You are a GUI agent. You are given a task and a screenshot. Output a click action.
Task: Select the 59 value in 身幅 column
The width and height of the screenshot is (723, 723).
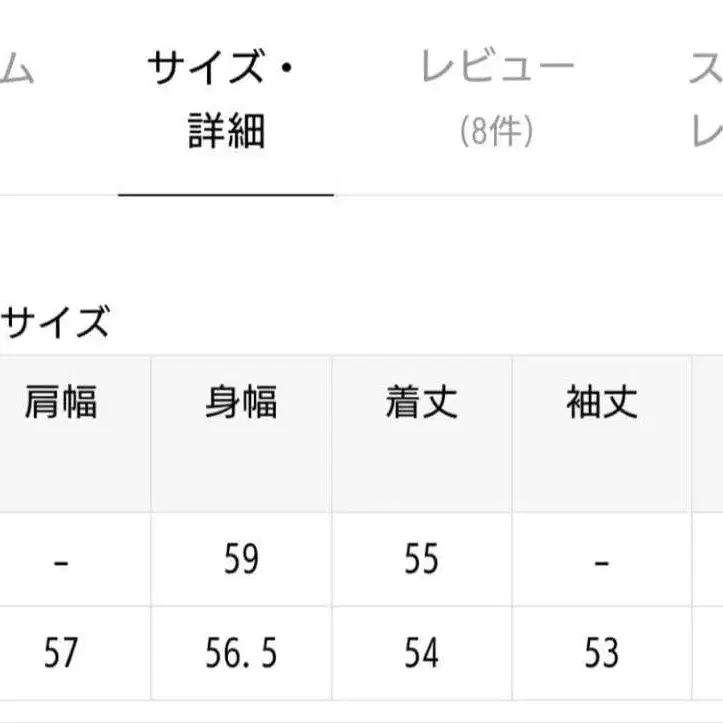[x=241, y=560]
